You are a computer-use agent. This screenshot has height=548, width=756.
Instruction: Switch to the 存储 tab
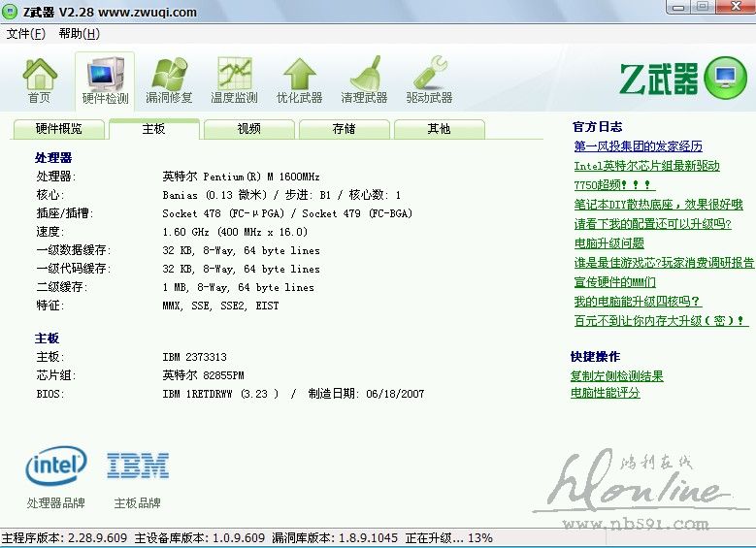click(344, 129)
